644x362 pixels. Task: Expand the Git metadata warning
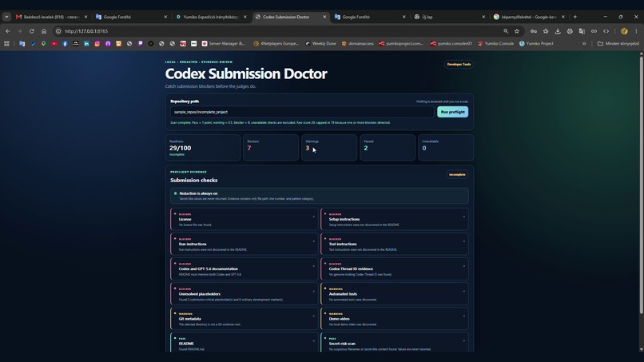(x=244, y=318)
